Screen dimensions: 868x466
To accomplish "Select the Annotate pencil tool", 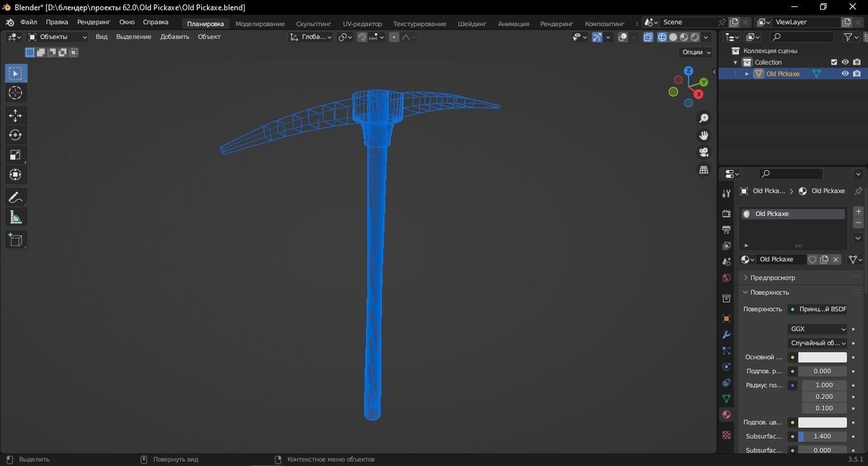I will (x=15, y=198).
